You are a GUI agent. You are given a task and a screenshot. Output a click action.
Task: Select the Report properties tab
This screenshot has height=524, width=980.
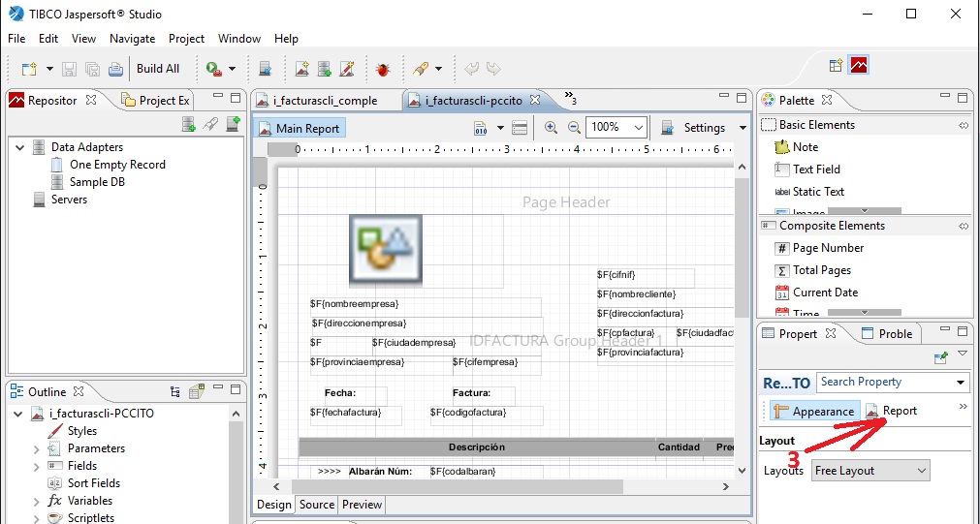891,411
